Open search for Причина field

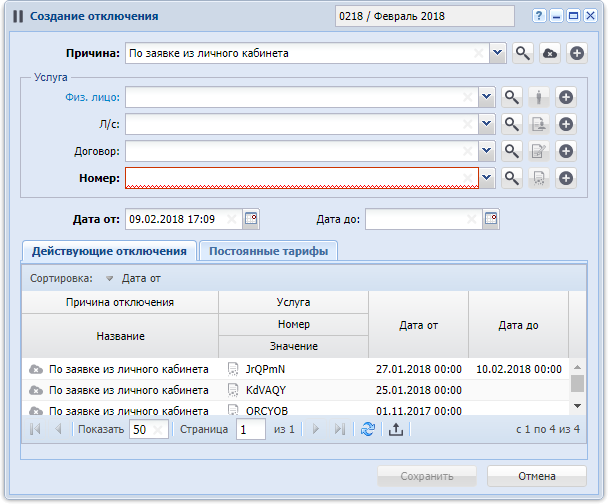pos(522,53)
